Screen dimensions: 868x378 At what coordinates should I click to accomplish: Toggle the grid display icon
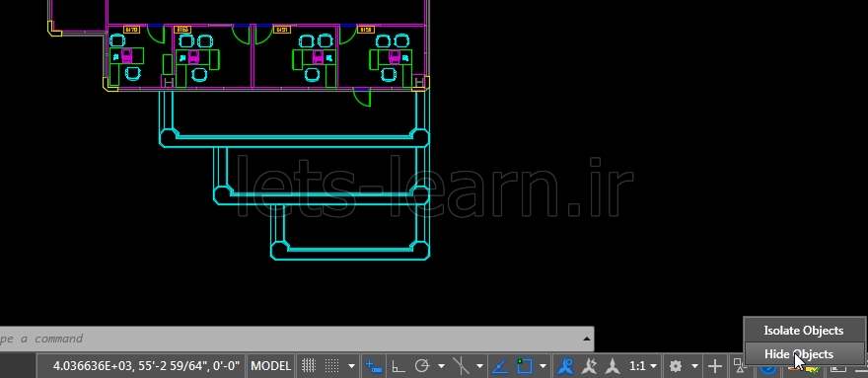[309, 366]
